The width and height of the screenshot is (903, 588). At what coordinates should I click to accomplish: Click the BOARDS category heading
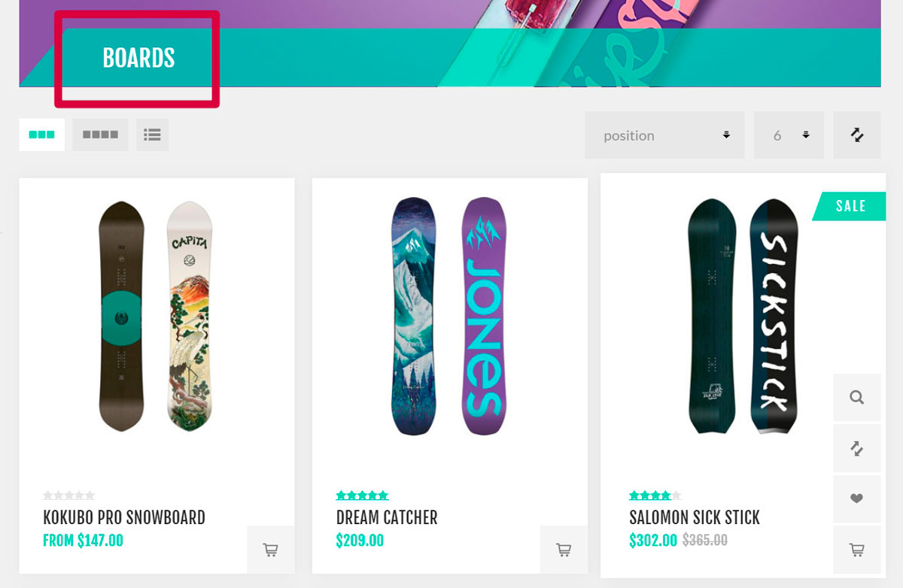tap(138, 59)
